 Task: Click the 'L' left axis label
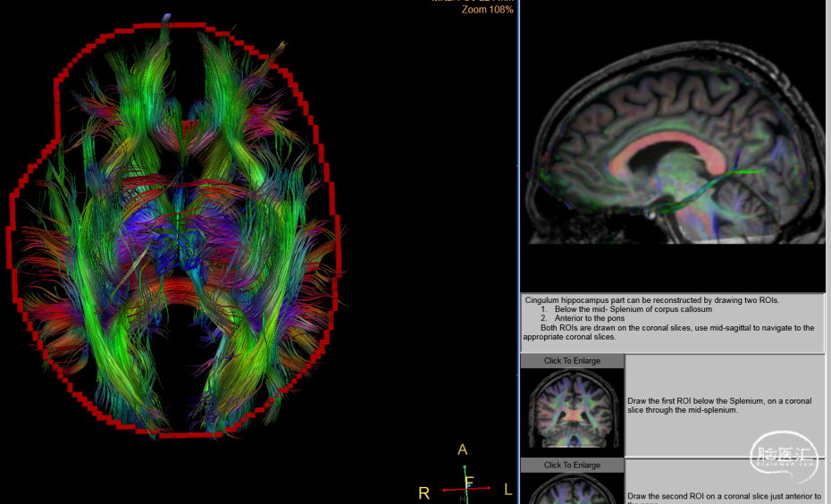click(508, 490)
